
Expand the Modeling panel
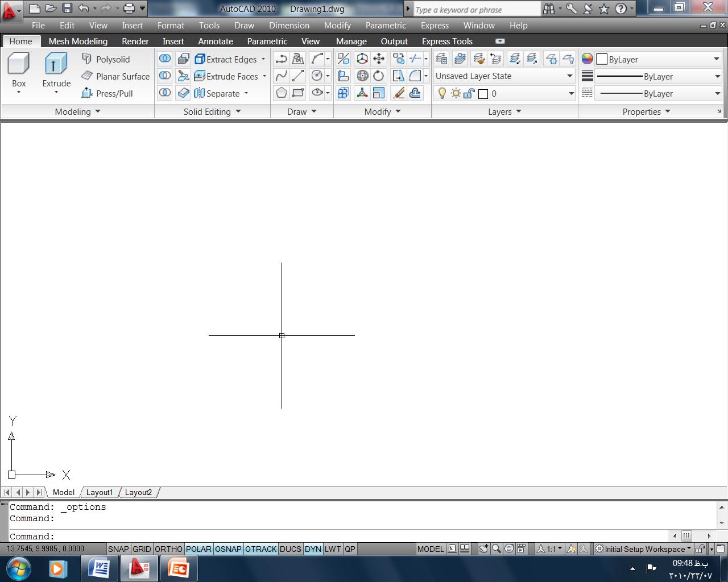click(77, 112)
